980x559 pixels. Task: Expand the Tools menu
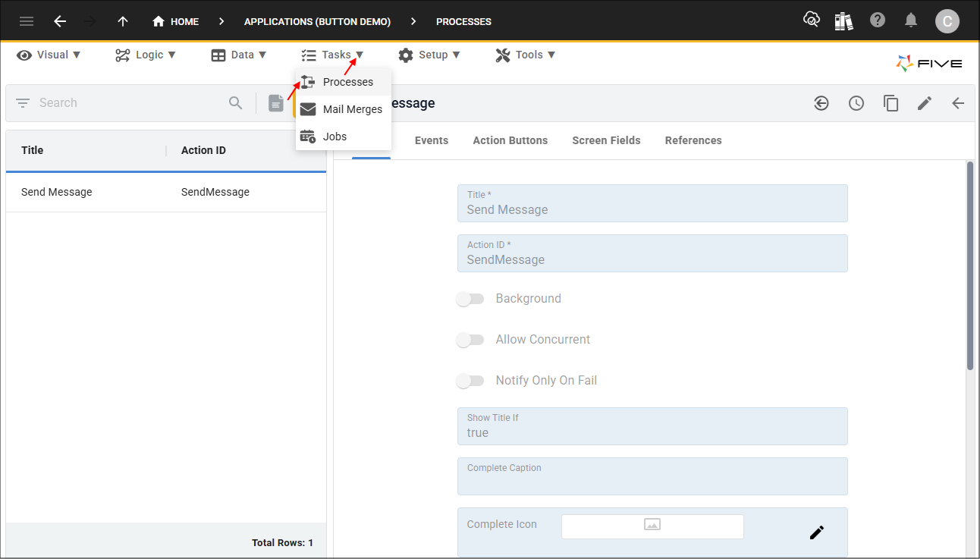526,55
